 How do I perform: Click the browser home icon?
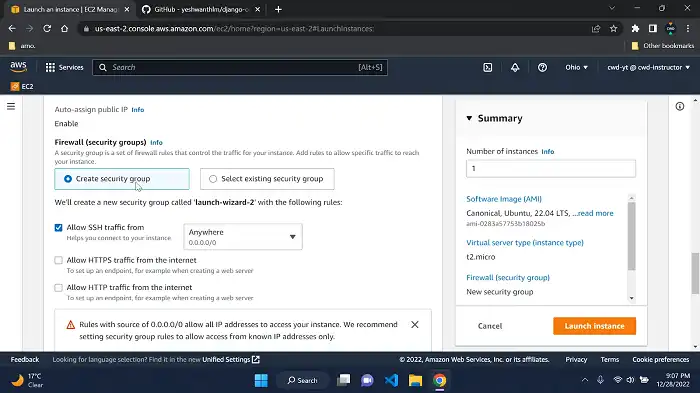tap(64, 29)
